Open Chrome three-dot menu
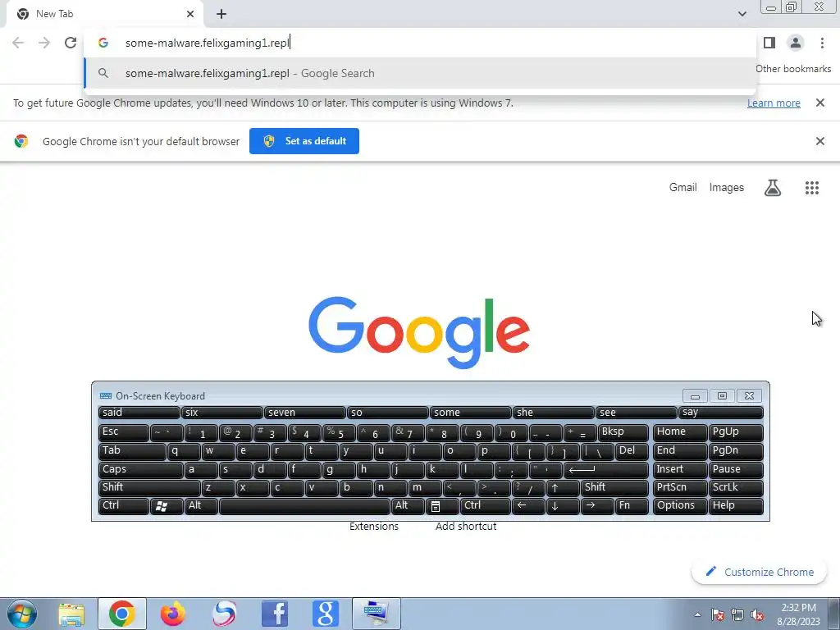The width and height of the screenshot is (840, 630). (822, 43)
